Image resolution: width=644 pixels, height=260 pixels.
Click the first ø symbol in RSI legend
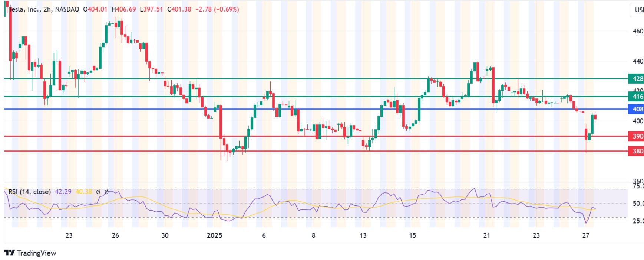[98, 192]
